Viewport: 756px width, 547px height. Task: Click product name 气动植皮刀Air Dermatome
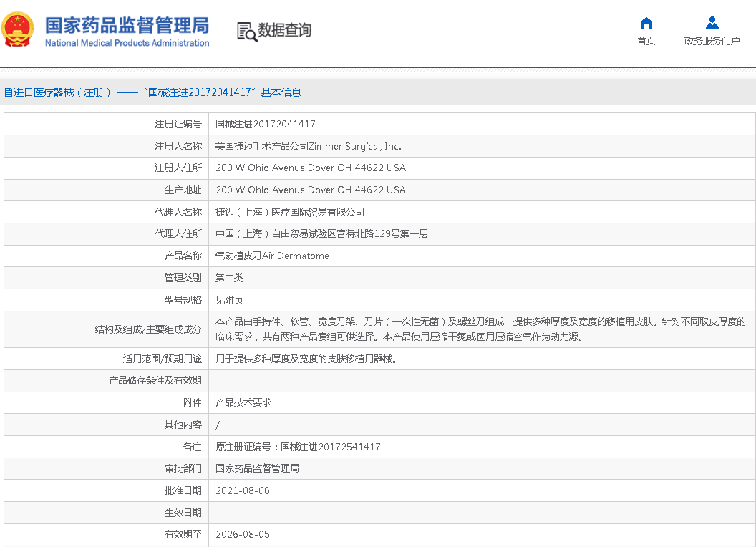tap(272, 256)
